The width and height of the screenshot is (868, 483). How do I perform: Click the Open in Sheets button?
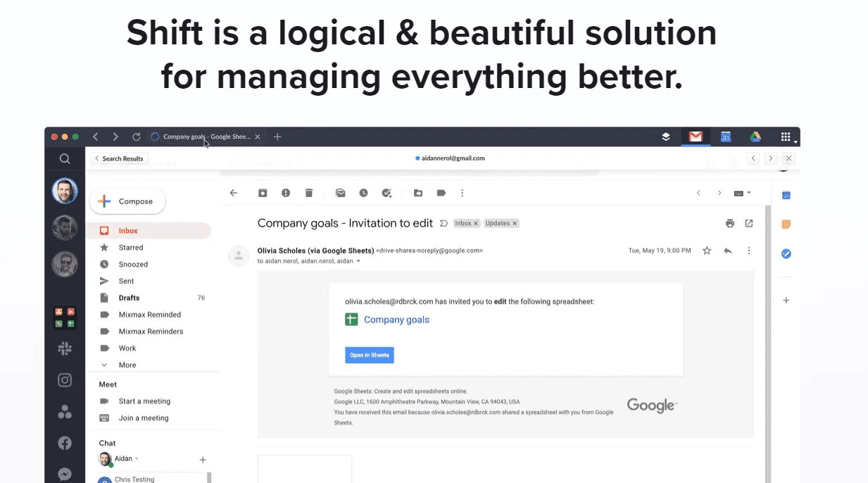[369, 355]
